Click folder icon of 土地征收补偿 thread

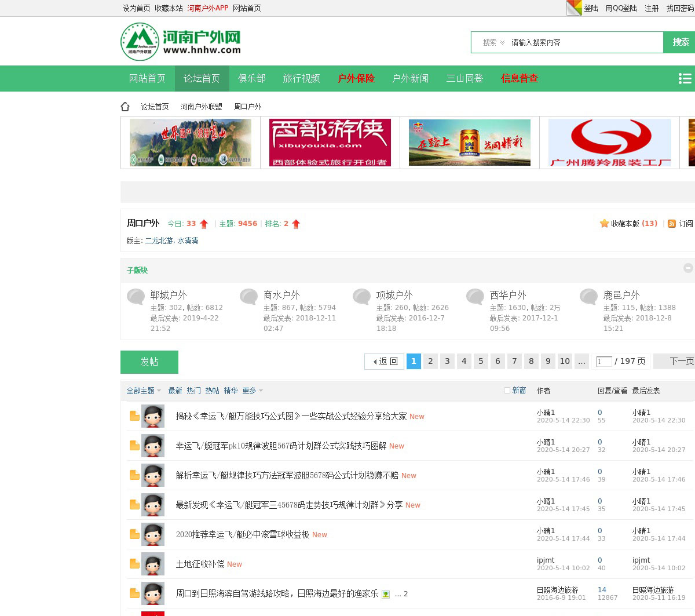point(134,564)
